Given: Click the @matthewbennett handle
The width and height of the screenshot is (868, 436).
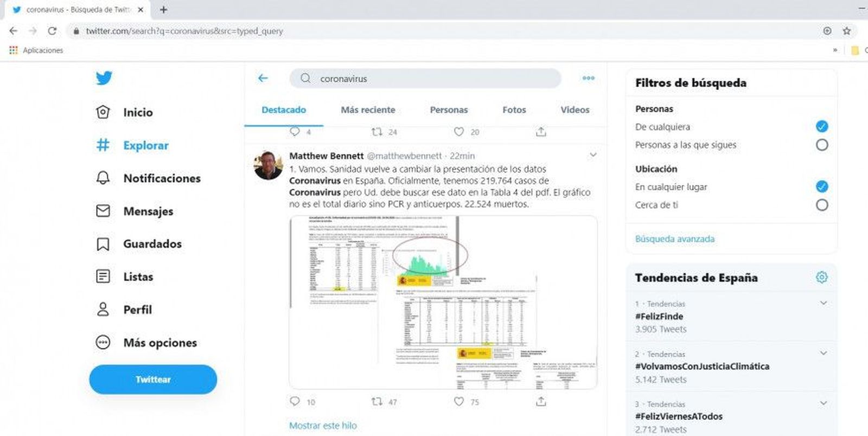Looking at the screenshot, I should tap(405, 156).
